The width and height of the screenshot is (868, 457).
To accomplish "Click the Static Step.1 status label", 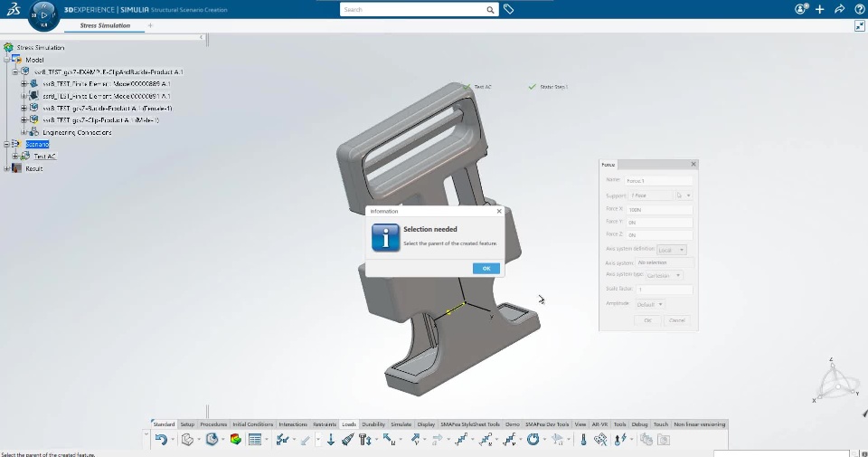I will 553,87.
